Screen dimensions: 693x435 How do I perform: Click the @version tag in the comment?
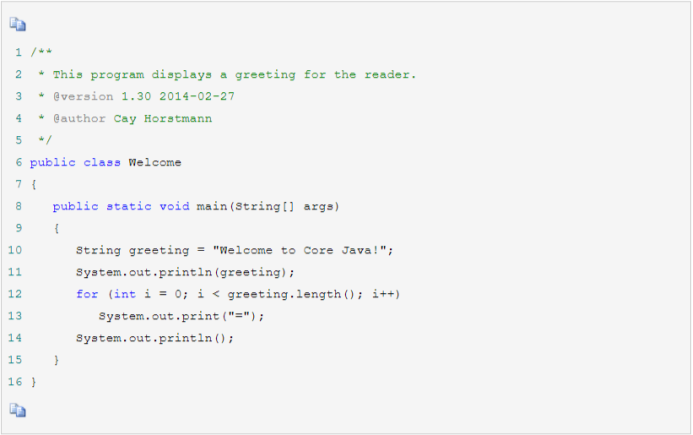click(x=83, y=96)
